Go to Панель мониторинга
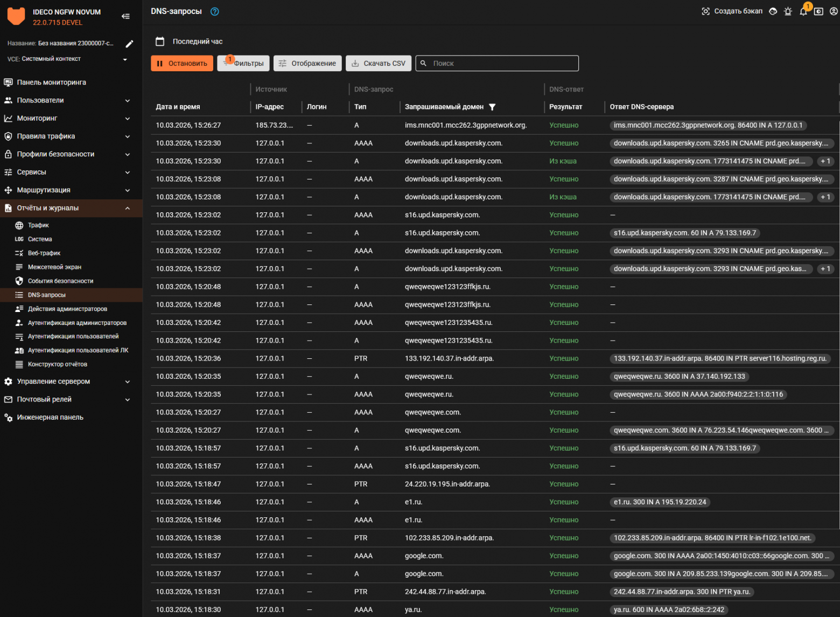 click(x=51, y=82)
